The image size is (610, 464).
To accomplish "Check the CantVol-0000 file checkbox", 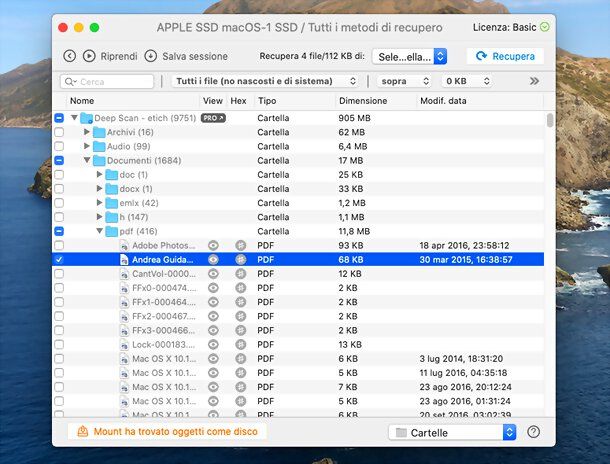I will pos(59,273).
